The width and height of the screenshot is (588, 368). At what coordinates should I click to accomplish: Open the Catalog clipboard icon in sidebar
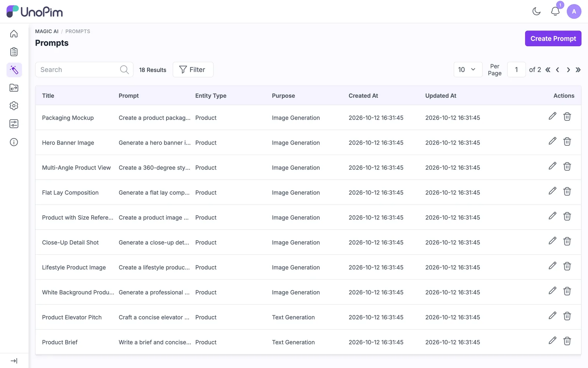[14, 52]
